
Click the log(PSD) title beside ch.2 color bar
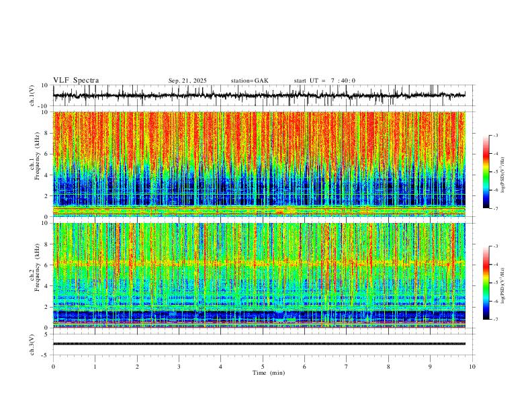(502, 285)
